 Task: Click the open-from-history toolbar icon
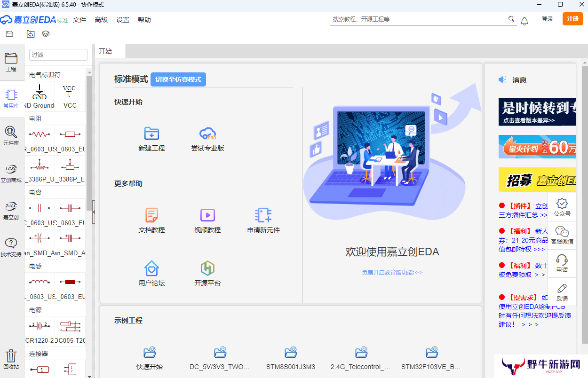(31, 34)
